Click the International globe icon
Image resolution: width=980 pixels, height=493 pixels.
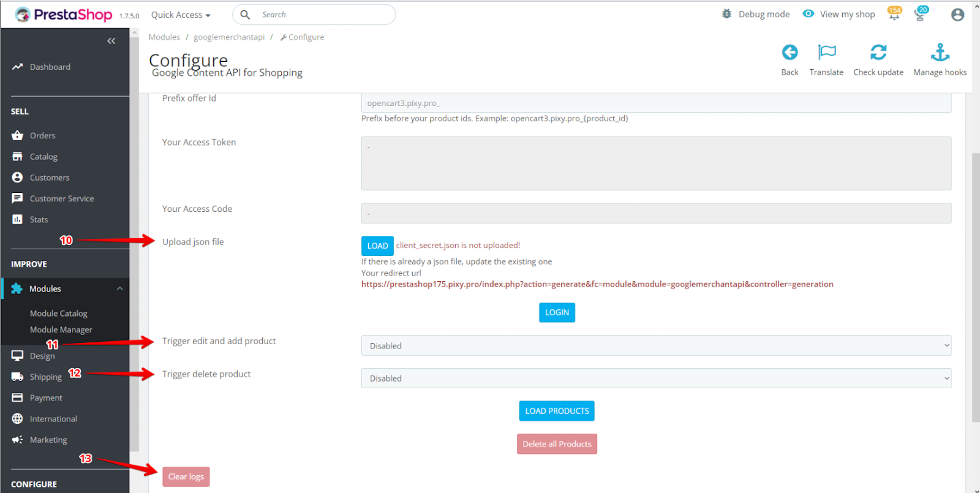[x=17, y=419]
